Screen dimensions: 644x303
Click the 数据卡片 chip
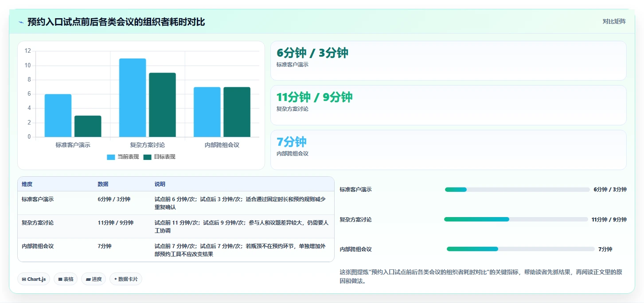point(126,279)
